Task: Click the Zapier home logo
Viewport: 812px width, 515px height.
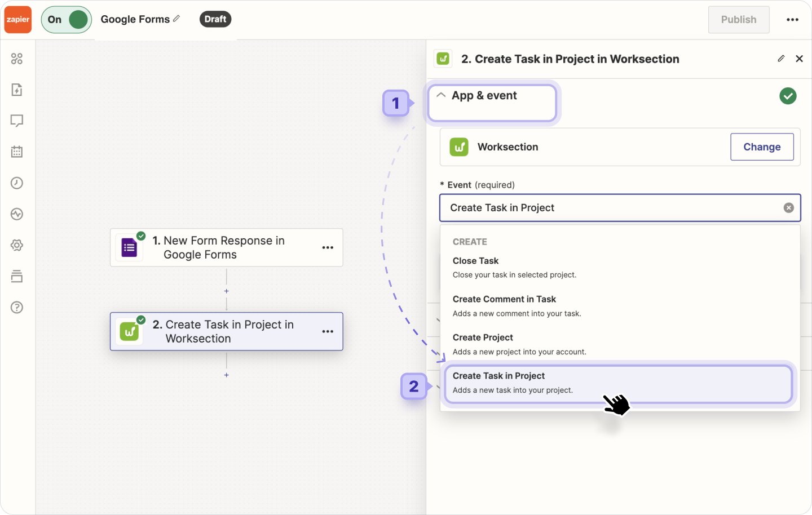Action: point(18,20)
